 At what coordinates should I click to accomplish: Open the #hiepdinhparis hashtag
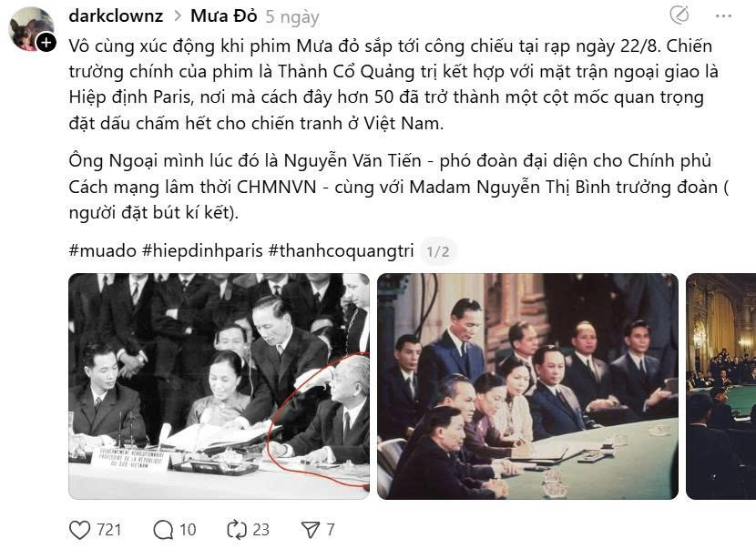[202, 250]
